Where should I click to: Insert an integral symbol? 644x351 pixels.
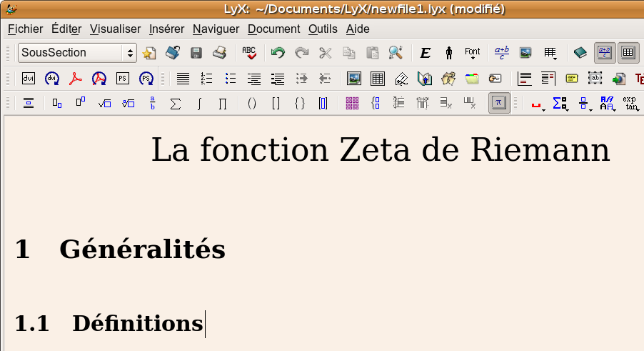pyautogui.click(x=199, y=104)
